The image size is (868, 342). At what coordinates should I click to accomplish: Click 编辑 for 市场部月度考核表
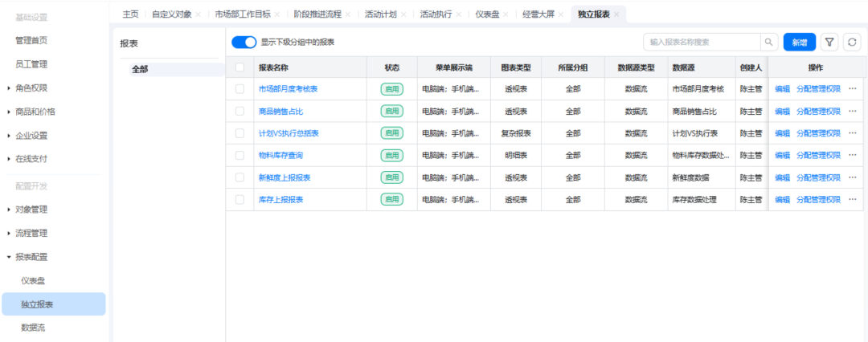(782, 89)
